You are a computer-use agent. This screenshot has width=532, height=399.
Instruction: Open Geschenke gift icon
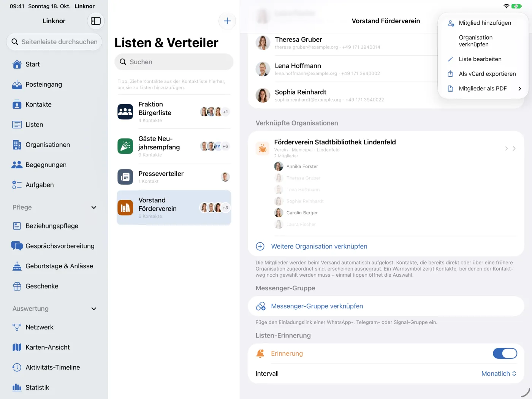point(17,286)
